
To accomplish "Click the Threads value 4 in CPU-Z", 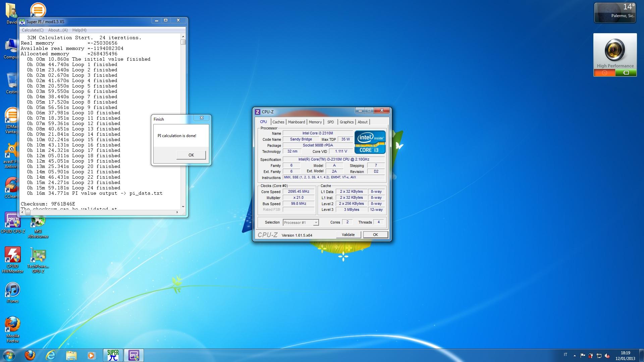I will click(378, 222).
